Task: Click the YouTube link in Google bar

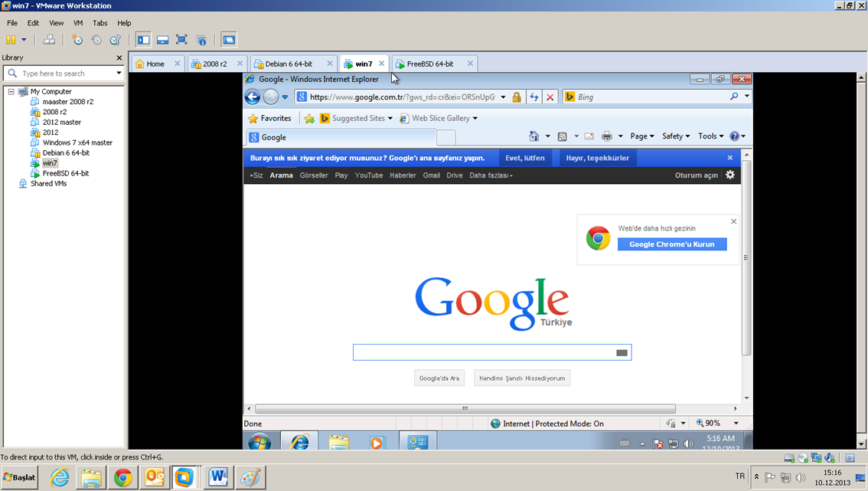Action: coord(369,175)
